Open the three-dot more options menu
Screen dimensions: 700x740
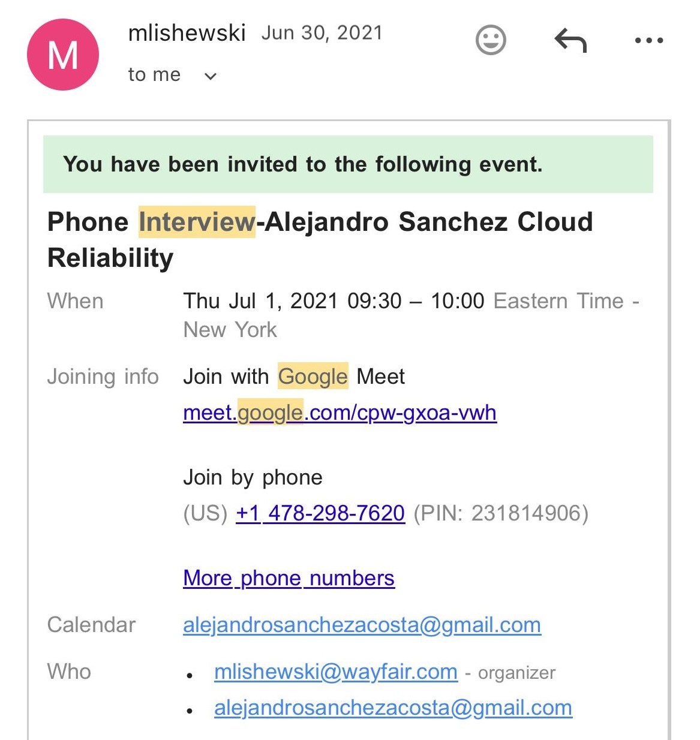[x=648, y=41]
